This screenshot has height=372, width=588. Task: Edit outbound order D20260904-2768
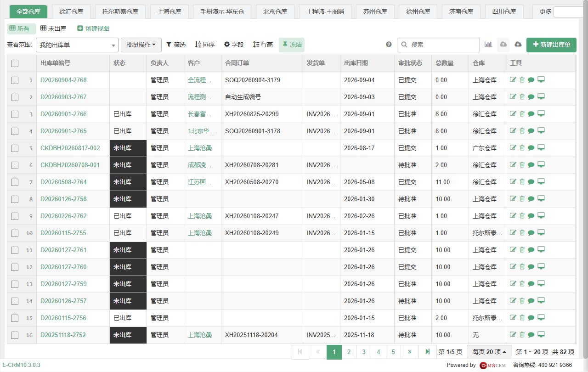click(513, 79)
